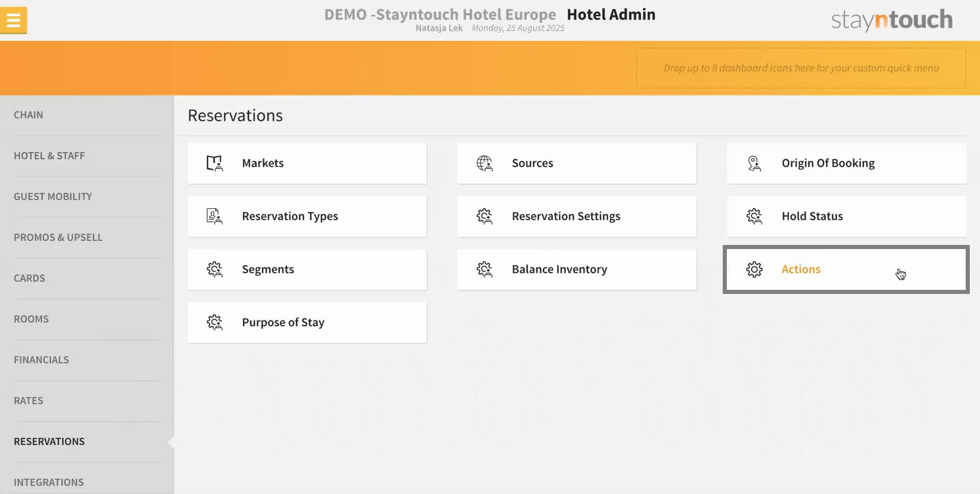This screenshot has width=980, height=494.
Task: Open the Actions label
Action: (x=801, y=269)
